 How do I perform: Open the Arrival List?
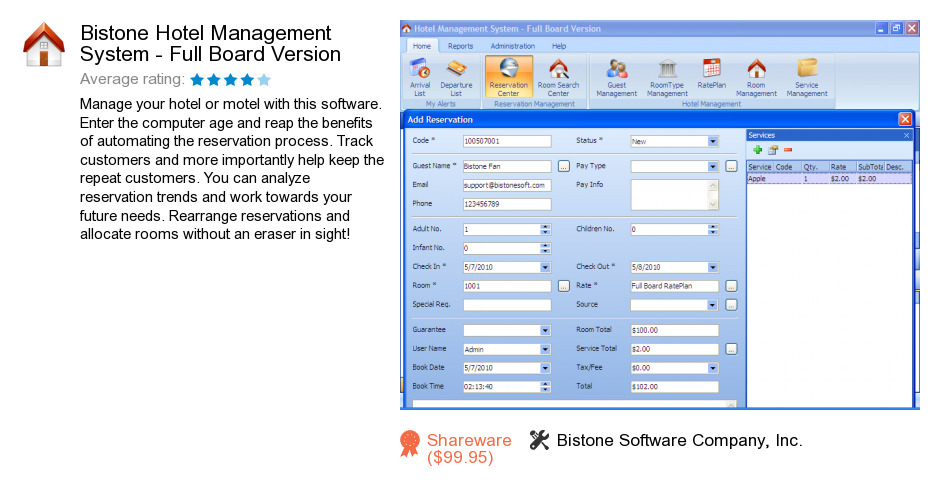[420, 78]
